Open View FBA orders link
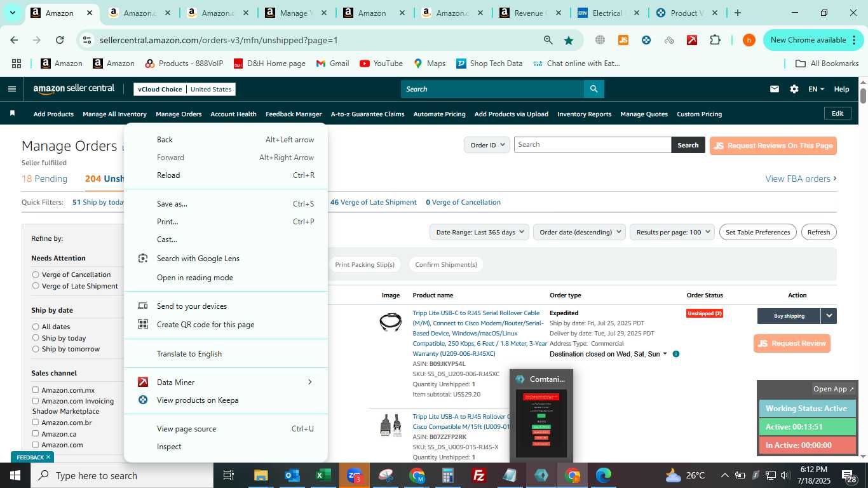 801,179
